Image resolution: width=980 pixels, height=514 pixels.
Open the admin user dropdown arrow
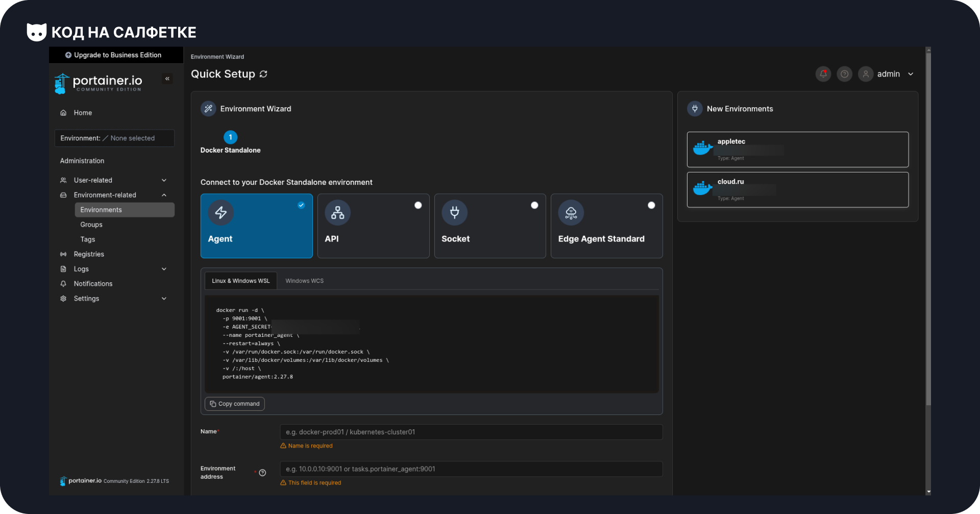(911, 74)
